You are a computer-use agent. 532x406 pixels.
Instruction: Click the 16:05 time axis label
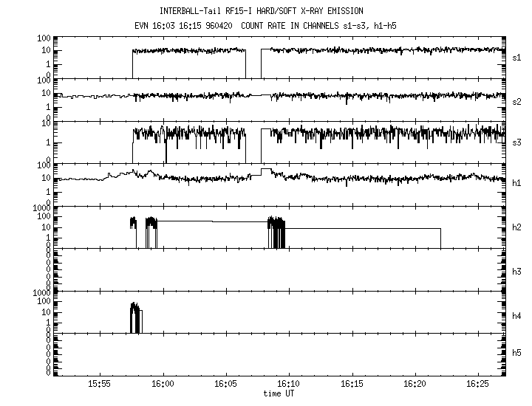point(225,384)
